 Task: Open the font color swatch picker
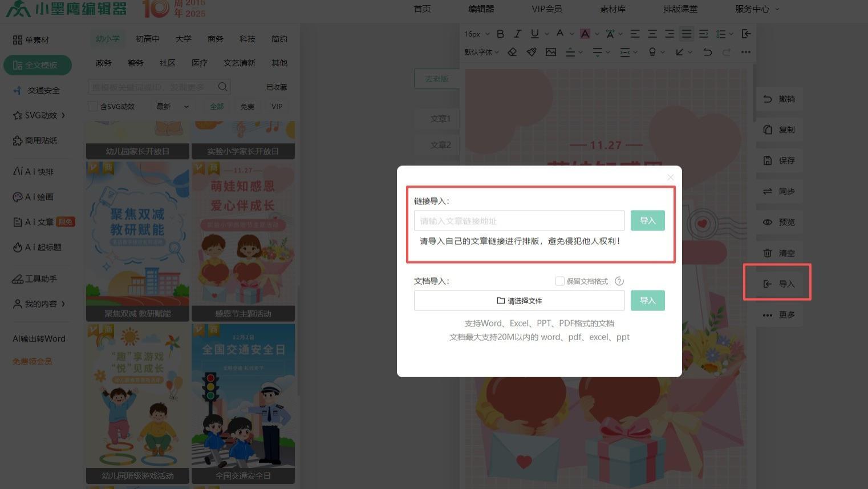pyautogui.click(x=585, y=34)
